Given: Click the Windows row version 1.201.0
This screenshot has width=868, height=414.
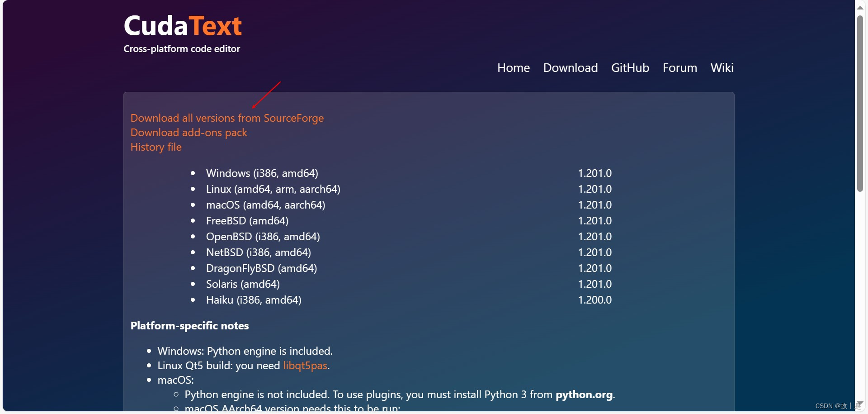Looking at the screenshot, I should point(594,173).
